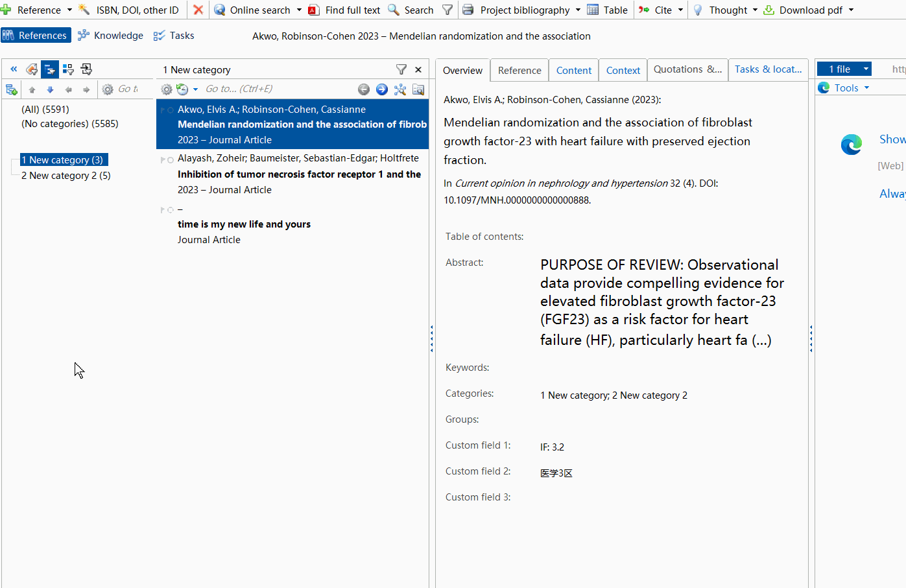Click the keyword tag filter icon

(x=32, y=69)
